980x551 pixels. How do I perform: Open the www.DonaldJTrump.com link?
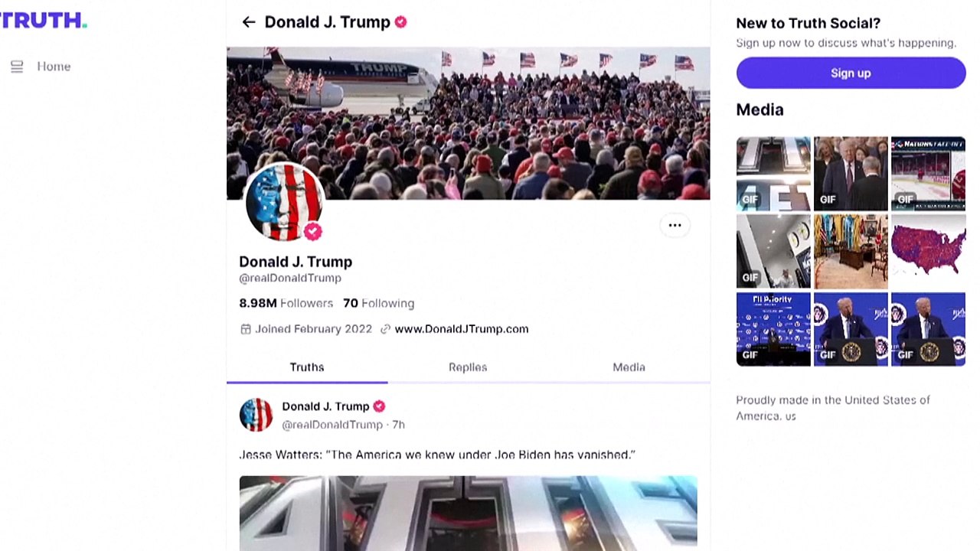pos(462,329)
